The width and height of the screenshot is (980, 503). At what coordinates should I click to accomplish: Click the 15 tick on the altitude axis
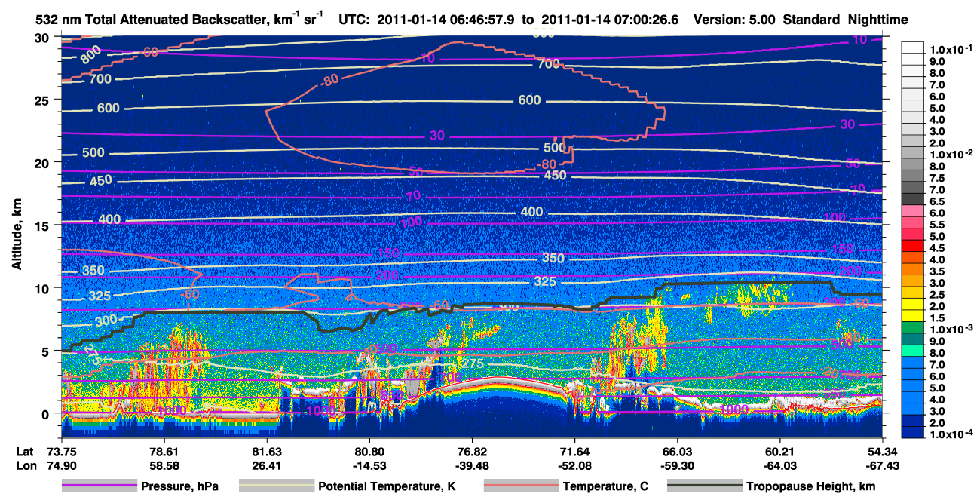pos(43,225)
